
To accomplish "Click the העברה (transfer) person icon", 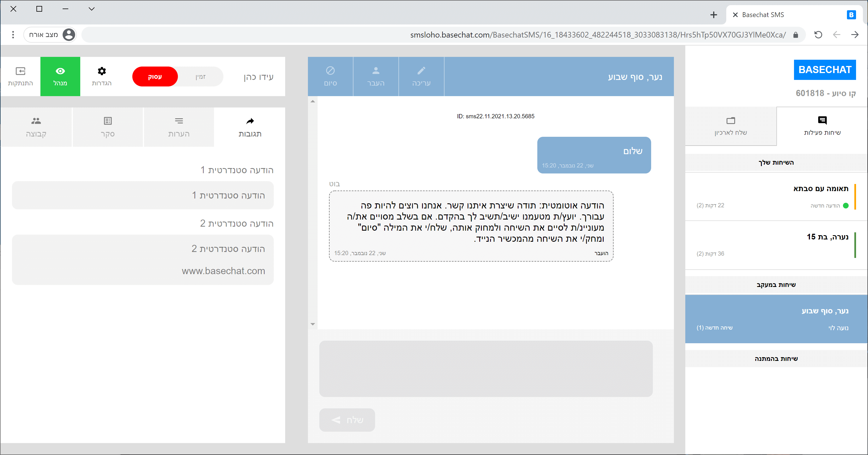I will point(376,71).
